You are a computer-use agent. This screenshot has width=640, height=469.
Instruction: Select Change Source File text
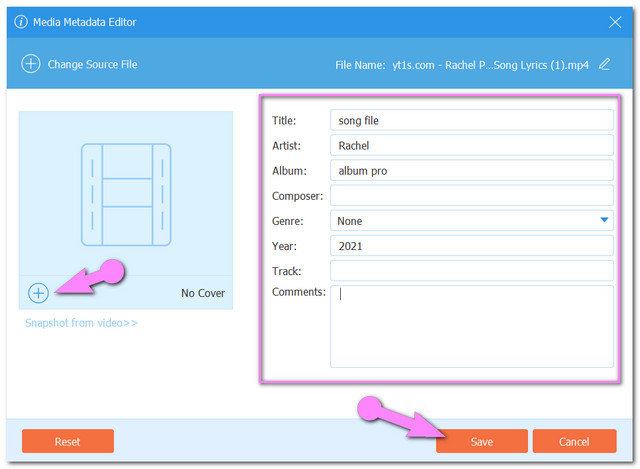point(93,64)
